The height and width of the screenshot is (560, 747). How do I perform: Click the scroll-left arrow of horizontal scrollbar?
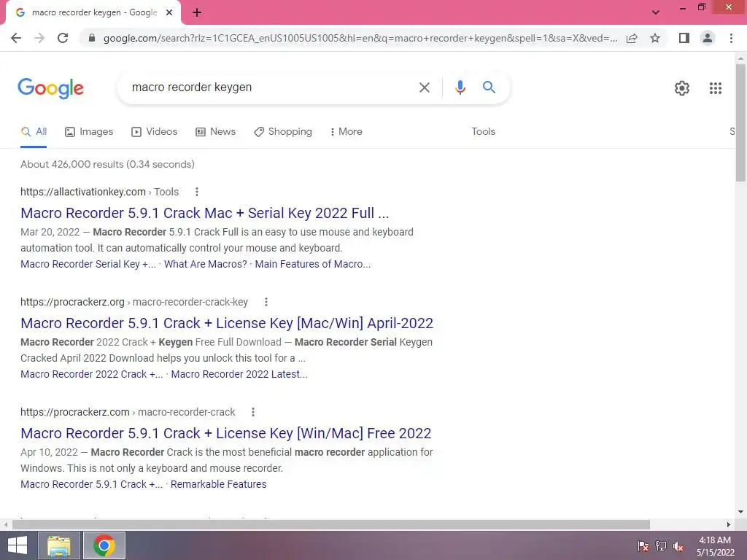coord(5,524)
